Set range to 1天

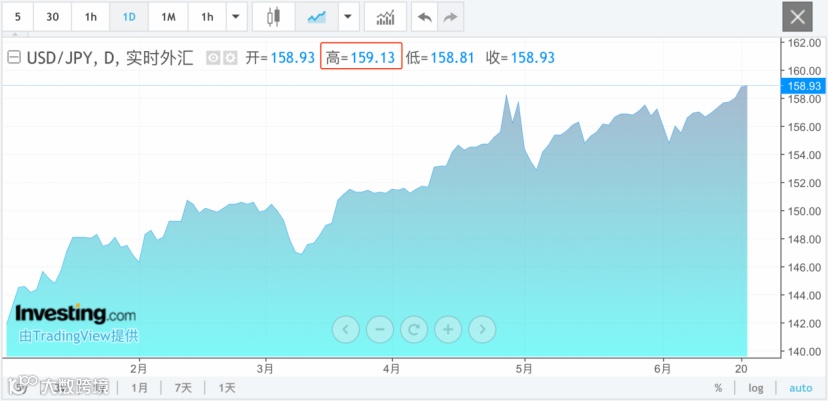click(x=227, y=388)
